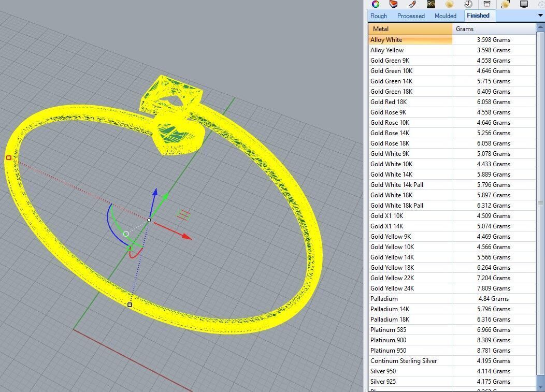Click the black square handle at ring bottom
Viewport: 545px width, 392px height.
[x=130, y=305]
